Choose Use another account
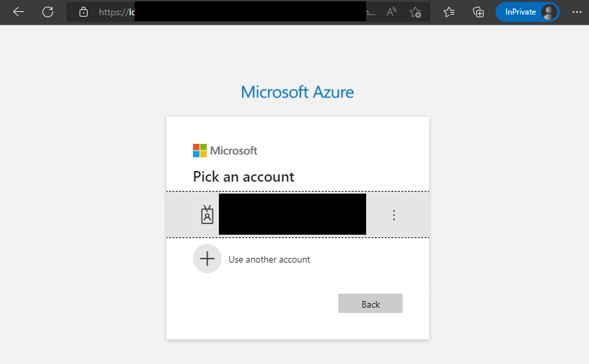589x364 pixels. point(269,259)
